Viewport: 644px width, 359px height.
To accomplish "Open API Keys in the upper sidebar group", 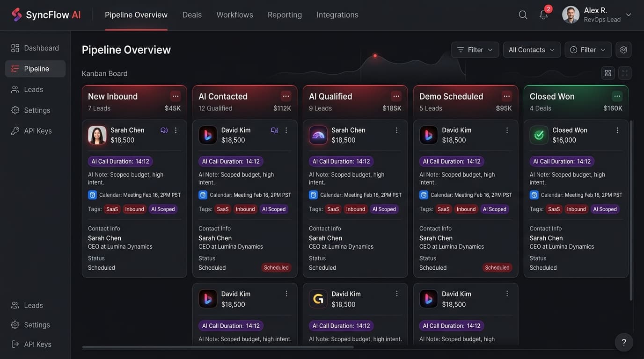I will point(35,131).
